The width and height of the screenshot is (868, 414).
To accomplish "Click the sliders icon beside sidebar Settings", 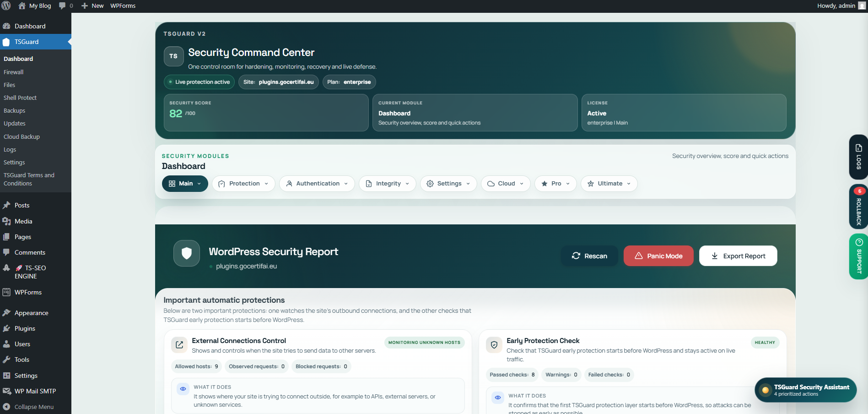I will tap(6, 376).
